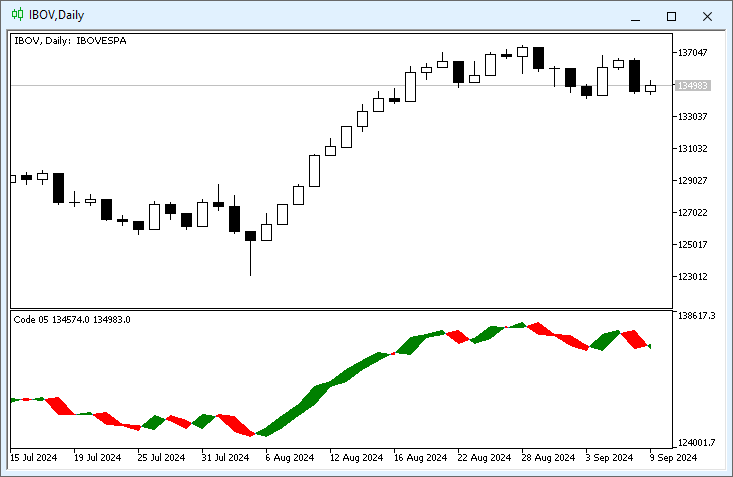Click the 131032 price scale label
Image resolution: width=733 pixels, height=477 pixels.
[692, 149]
